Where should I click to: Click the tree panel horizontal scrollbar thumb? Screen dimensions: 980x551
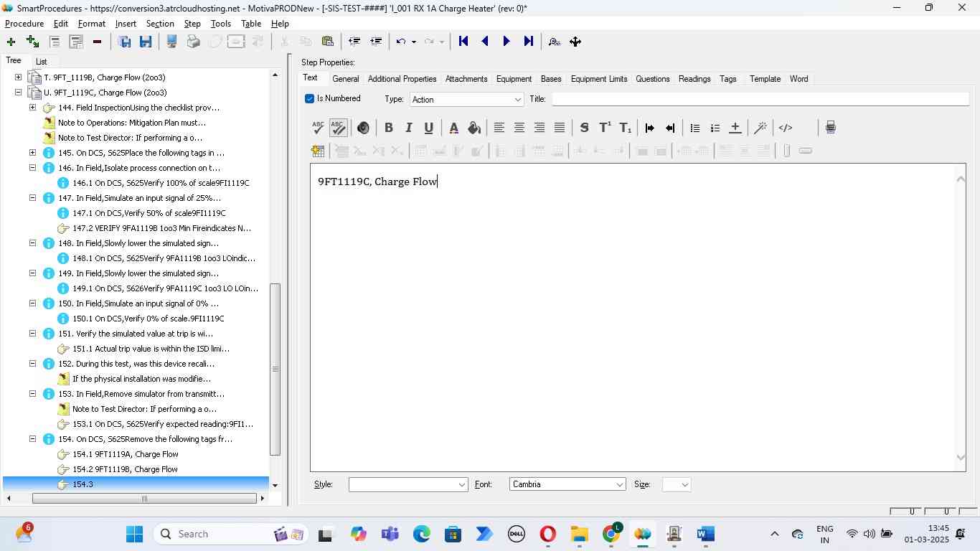pos(144,499)
